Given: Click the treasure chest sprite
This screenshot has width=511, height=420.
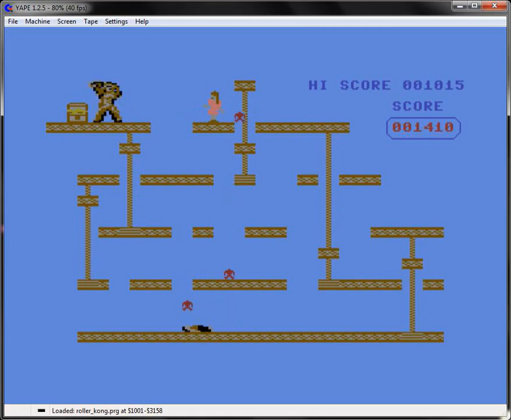Looking at the screenshot, I should click(77, 113).
